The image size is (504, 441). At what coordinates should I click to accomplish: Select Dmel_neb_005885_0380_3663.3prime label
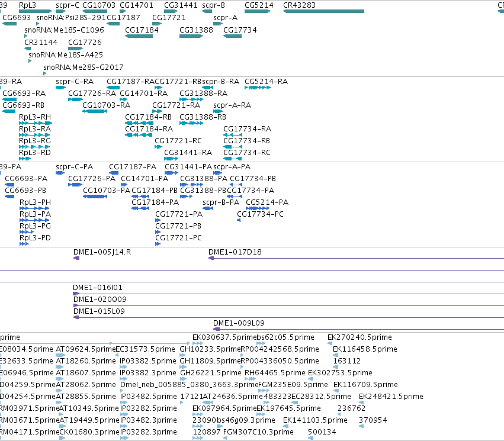pos(190,385)
